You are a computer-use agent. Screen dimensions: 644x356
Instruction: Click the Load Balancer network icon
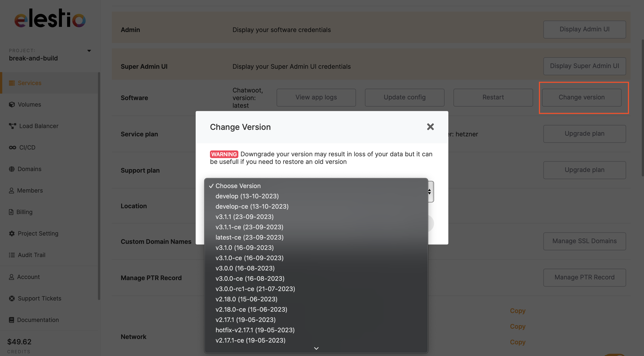pos(12,126)
